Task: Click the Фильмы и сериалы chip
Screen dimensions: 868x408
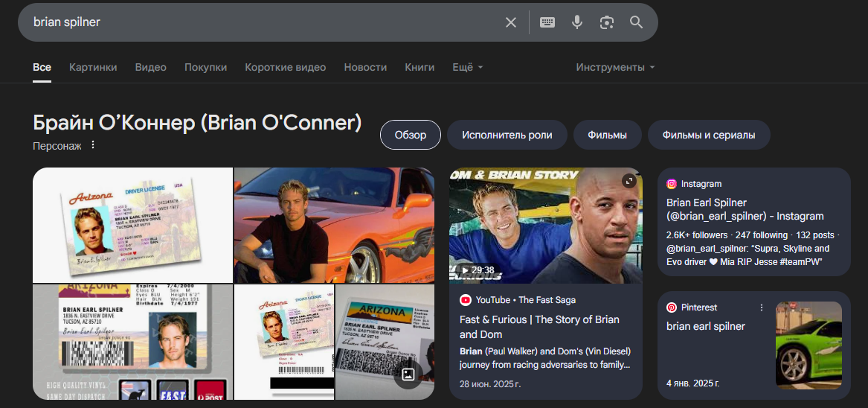Action: [x=708, y=135]
